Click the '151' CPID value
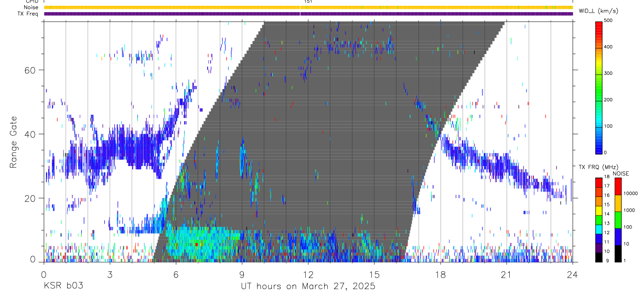Viewport: 644px width, 297px height. 308,2
